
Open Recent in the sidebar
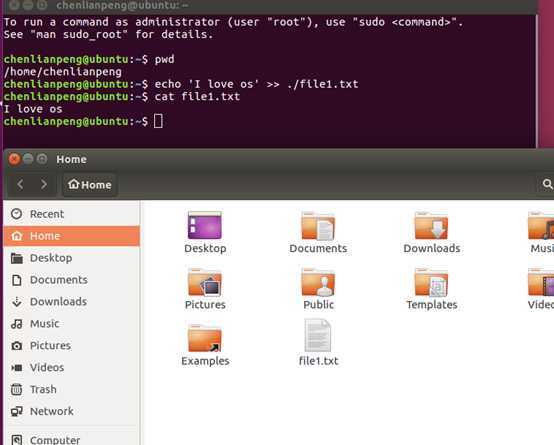point(72,214)
